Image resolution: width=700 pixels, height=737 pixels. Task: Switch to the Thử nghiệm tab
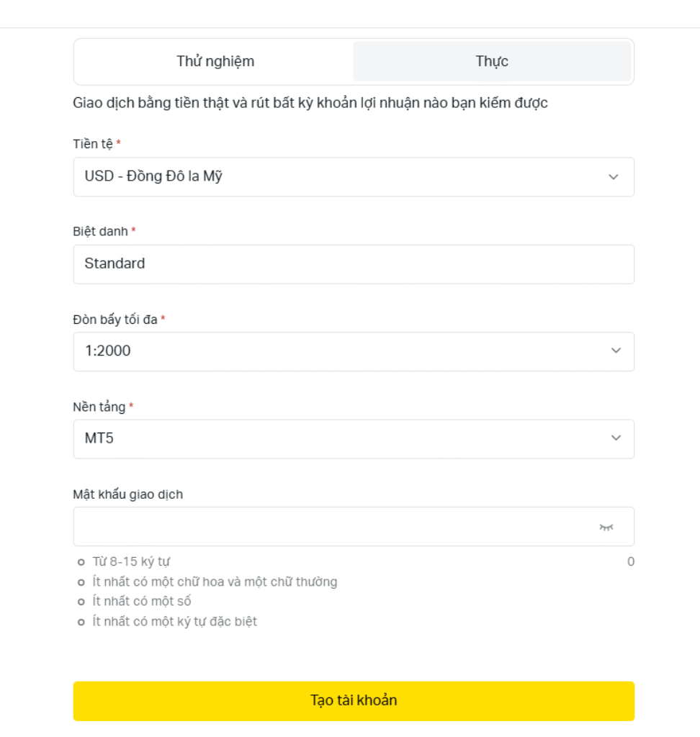click(215, 62)
